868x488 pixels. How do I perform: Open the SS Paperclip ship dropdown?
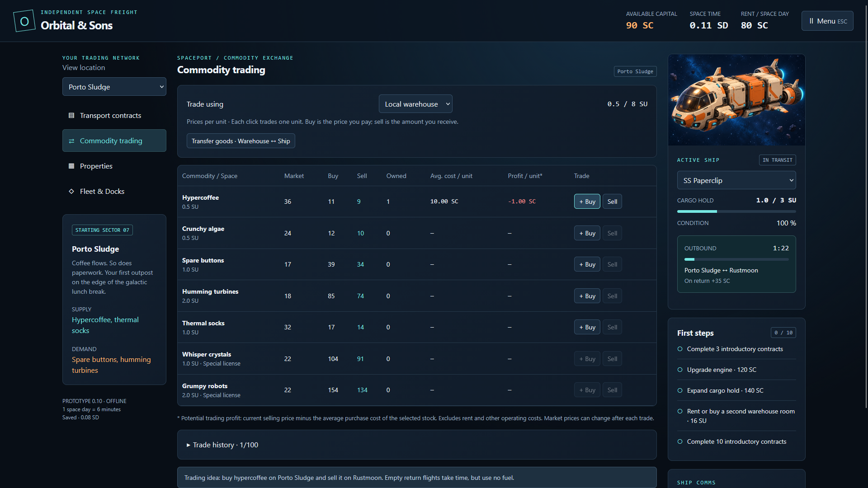tap(736, 180)
